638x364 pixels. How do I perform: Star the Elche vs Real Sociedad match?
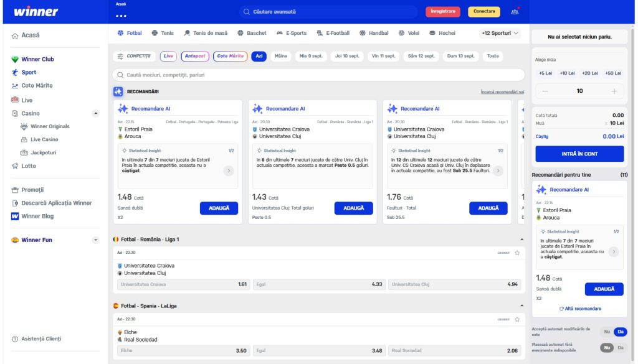(x=517, y=319)
